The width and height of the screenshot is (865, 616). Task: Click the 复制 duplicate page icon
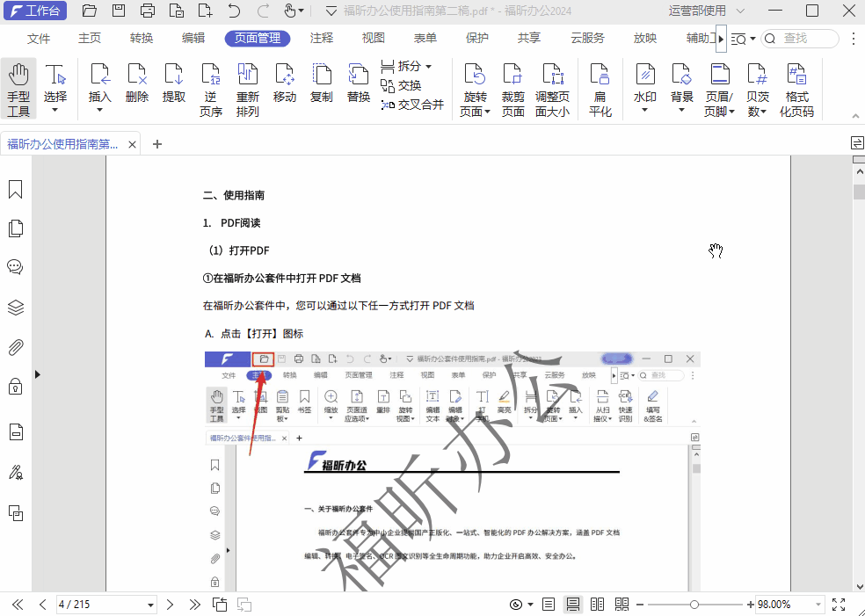pyautogui.click(x=321, y=83)
